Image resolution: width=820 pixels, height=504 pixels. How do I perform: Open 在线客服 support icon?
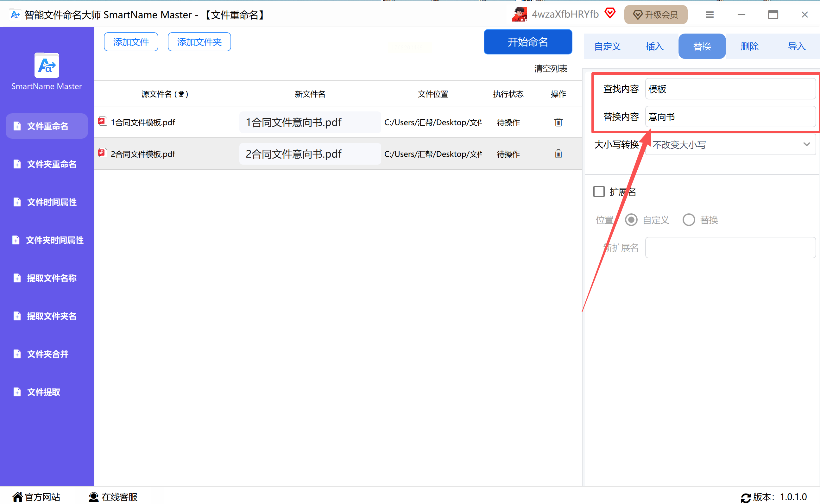coord(94,497)
